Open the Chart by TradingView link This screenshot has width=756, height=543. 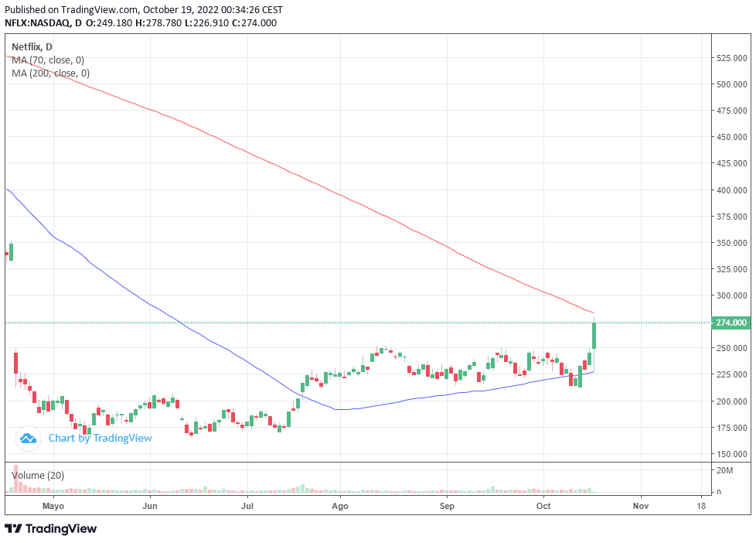pyautogui.click(x=100, y=439)
